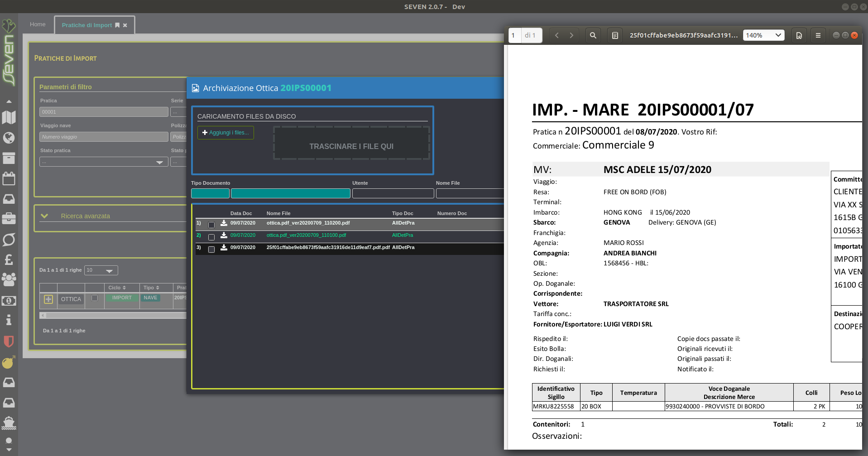Screen dimensions: 868x456
Task: Open the red shield icon in sidebar
Action: (x=9, y=341)
